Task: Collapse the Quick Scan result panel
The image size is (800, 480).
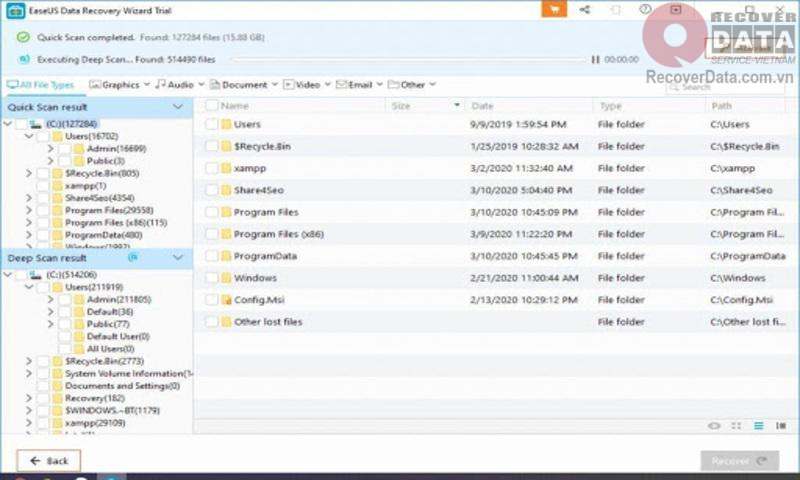Action: pos(178,107)
